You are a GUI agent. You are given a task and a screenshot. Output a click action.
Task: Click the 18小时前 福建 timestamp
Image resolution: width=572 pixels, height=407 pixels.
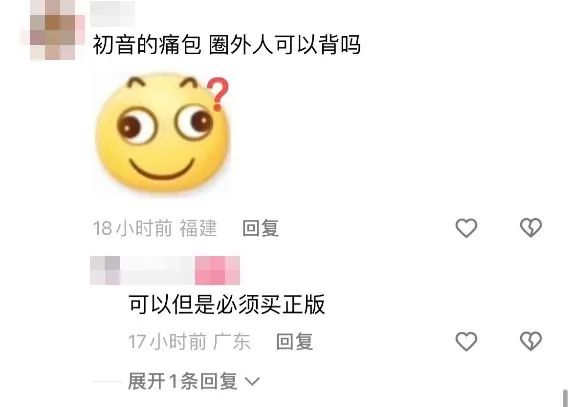click(x=155, y=228)
